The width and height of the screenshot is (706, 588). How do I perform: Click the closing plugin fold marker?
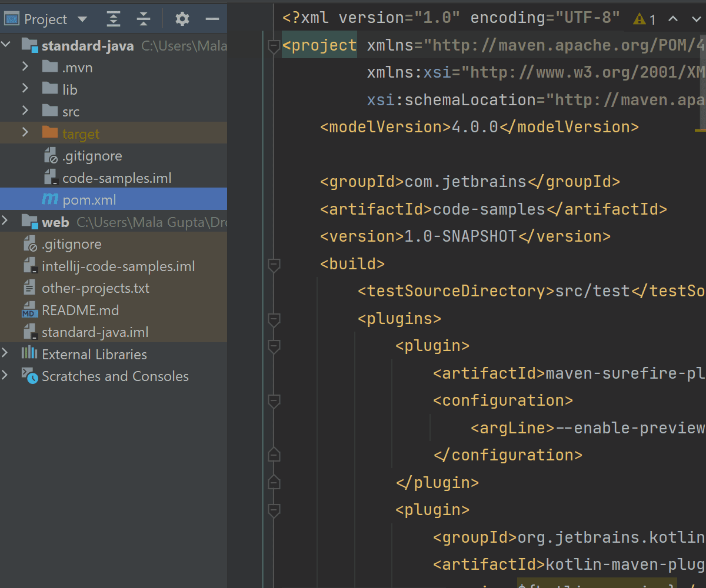(x=274, y=482)
